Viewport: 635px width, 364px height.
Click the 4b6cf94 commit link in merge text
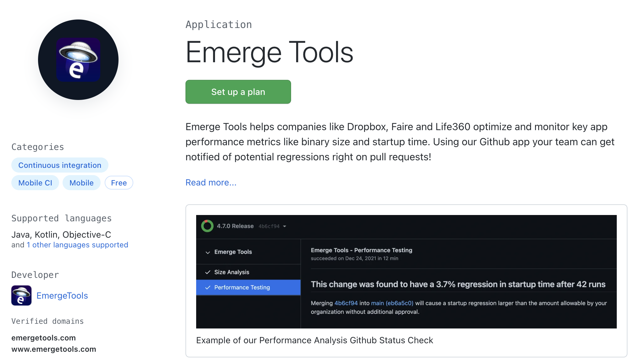coord(346,303)
